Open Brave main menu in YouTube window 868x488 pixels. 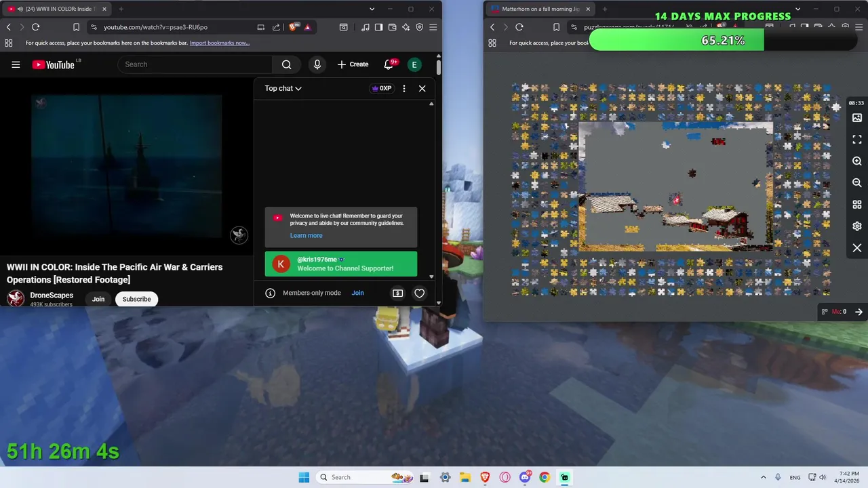pos(433,27)
